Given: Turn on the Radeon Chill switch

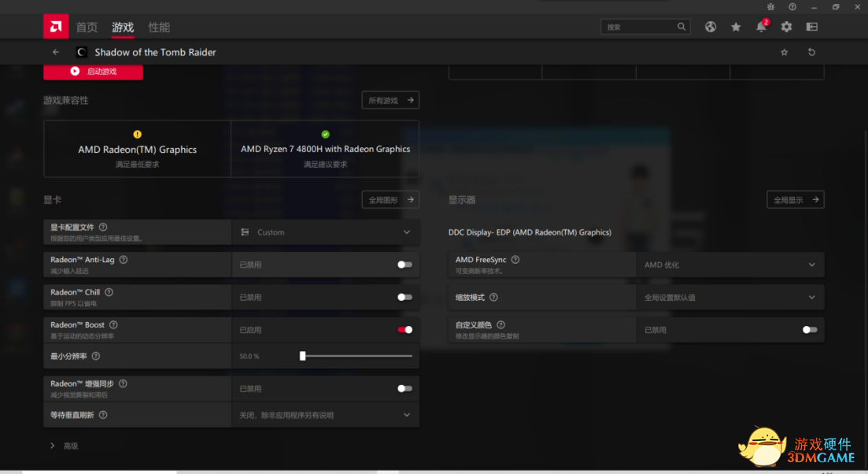Looking at the screenshot, I should click(404, 297).
